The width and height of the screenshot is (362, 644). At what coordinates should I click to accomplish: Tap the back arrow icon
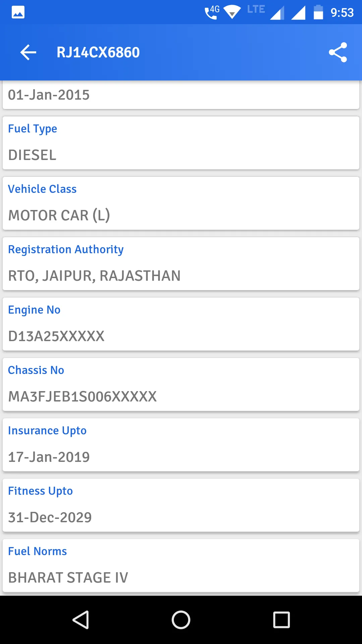[28, 52]
